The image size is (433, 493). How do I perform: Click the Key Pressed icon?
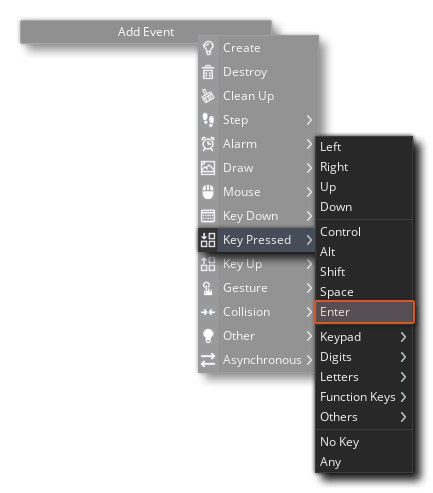(208, 240)
